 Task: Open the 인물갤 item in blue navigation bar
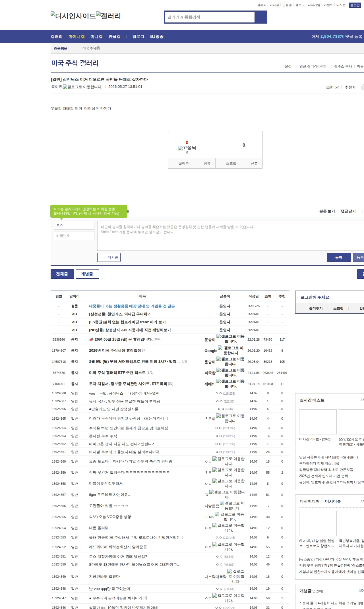[x=114, y=36]
